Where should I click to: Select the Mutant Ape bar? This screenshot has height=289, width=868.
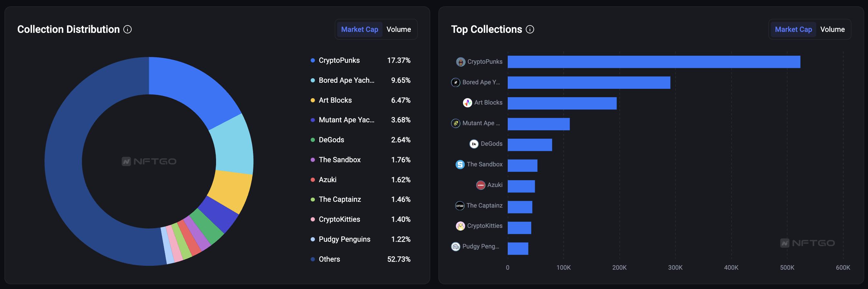click(x=538, y=124)
